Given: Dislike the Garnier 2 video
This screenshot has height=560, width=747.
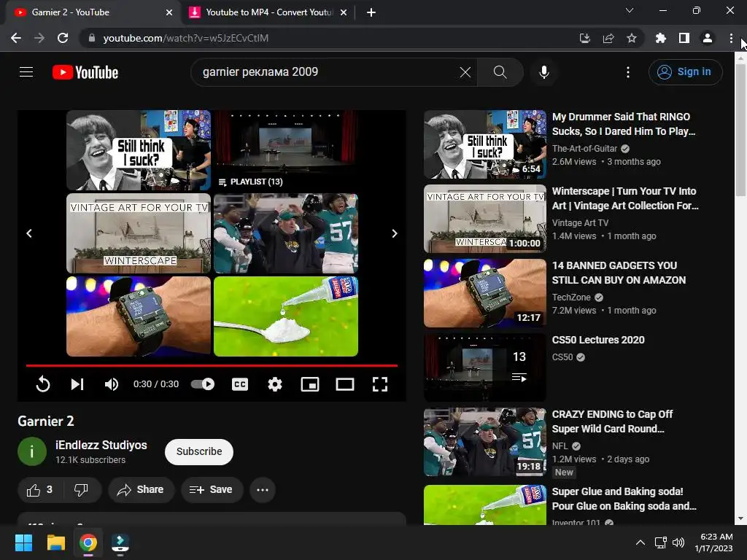Looking at the screenshot, I should [x=81, y=489].
